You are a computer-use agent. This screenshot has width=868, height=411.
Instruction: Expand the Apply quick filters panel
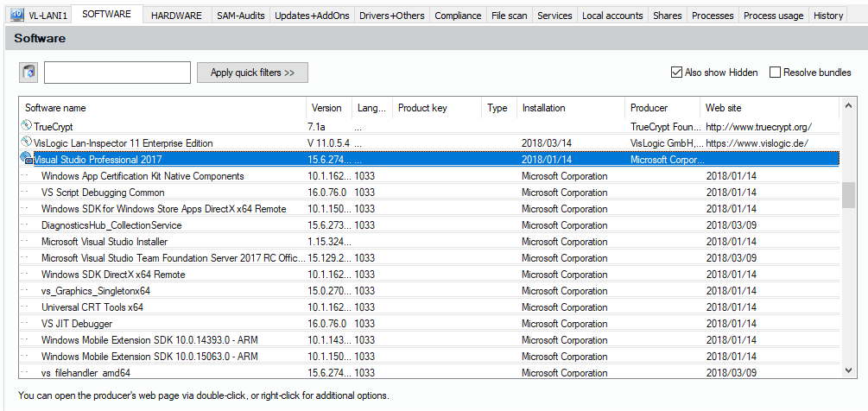(252, 73)
